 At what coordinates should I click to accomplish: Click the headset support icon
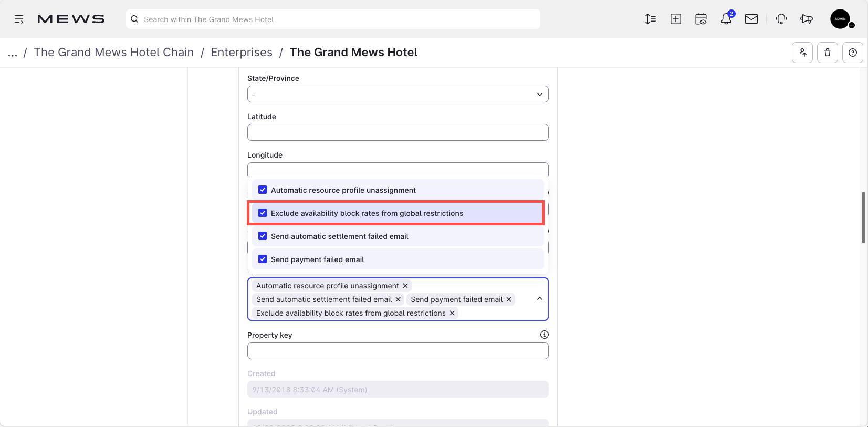coord(781,19)
